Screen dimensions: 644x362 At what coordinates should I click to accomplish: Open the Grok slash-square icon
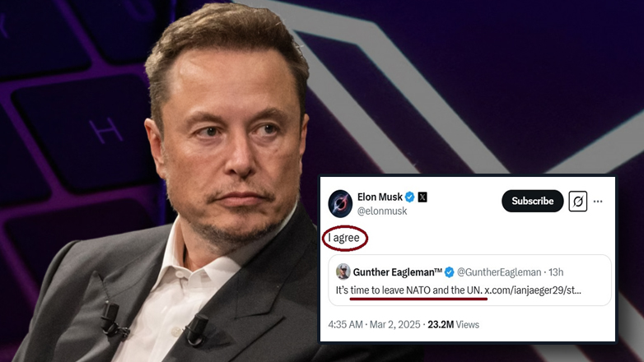pyautogui.click(x=578, y=201)
